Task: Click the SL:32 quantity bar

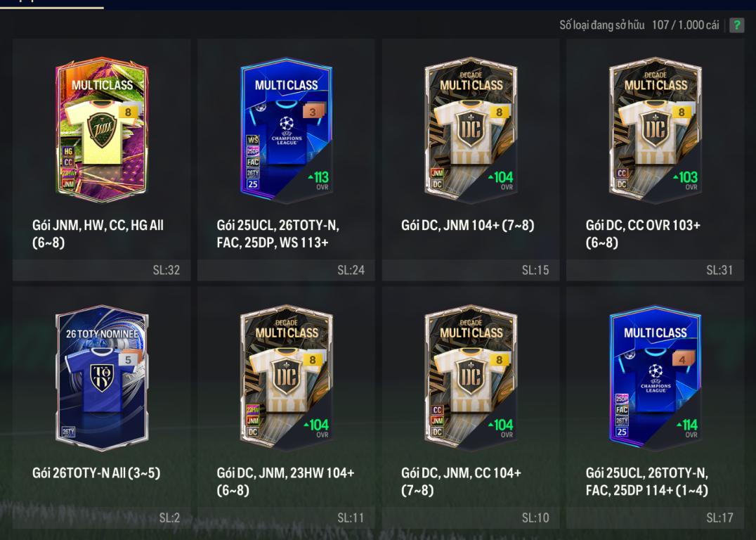Action: [102, 270]
